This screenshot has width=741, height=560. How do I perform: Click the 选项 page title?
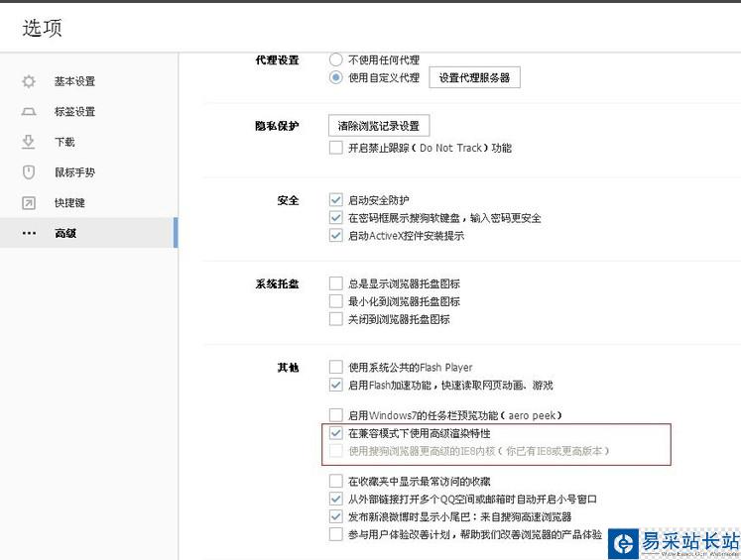(42, 28)
